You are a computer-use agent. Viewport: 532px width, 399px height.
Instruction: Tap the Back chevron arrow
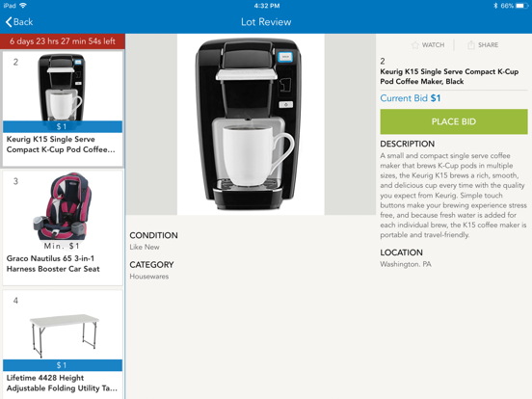(9, 22)
